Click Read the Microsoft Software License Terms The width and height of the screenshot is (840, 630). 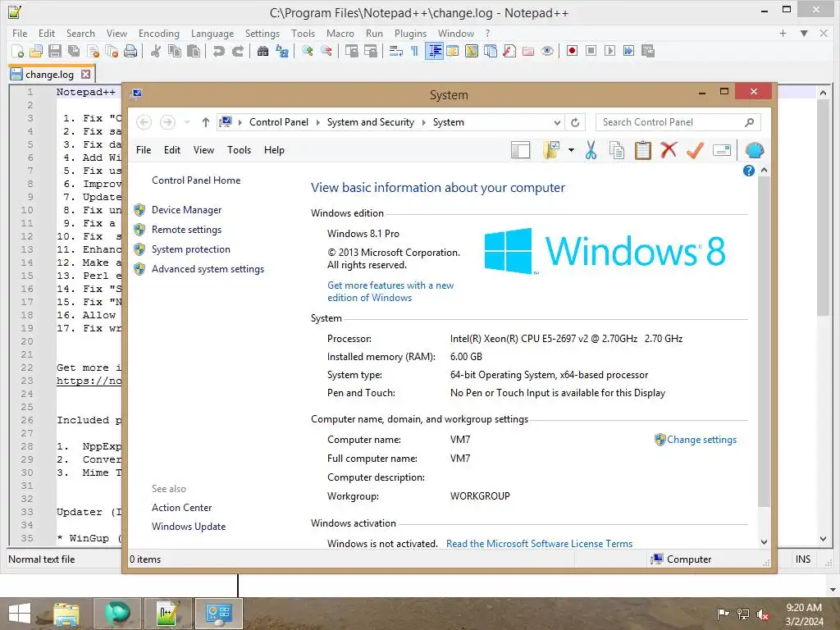(539, 544)
